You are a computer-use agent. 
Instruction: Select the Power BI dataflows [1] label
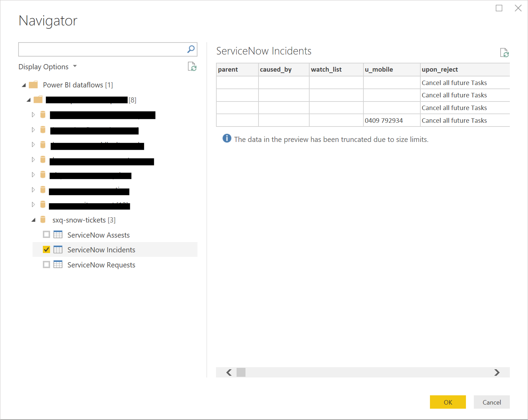[x=78, y=85]
